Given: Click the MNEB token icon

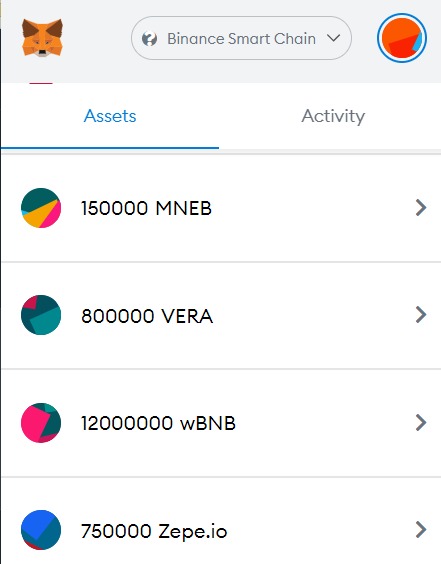Looking at the screenshot, I should tap(41, 208).
